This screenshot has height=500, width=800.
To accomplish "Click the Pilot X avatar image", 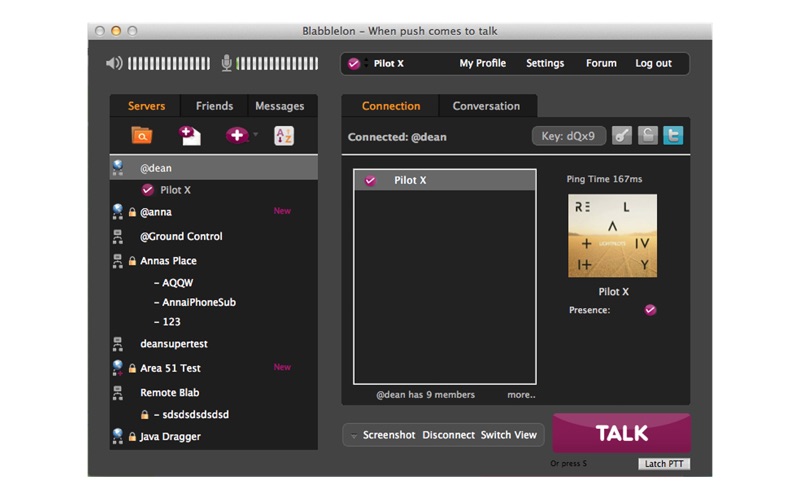I will coord(612,236).
